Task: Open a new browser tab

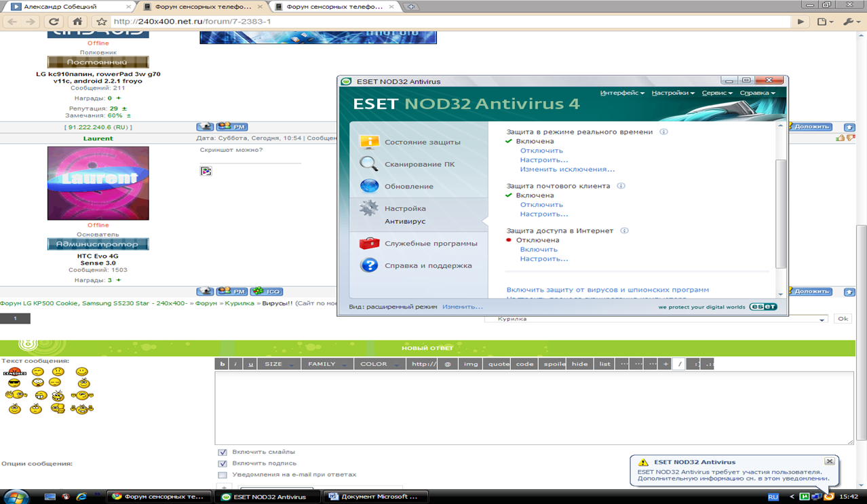Action: click(x=410, y=7)
